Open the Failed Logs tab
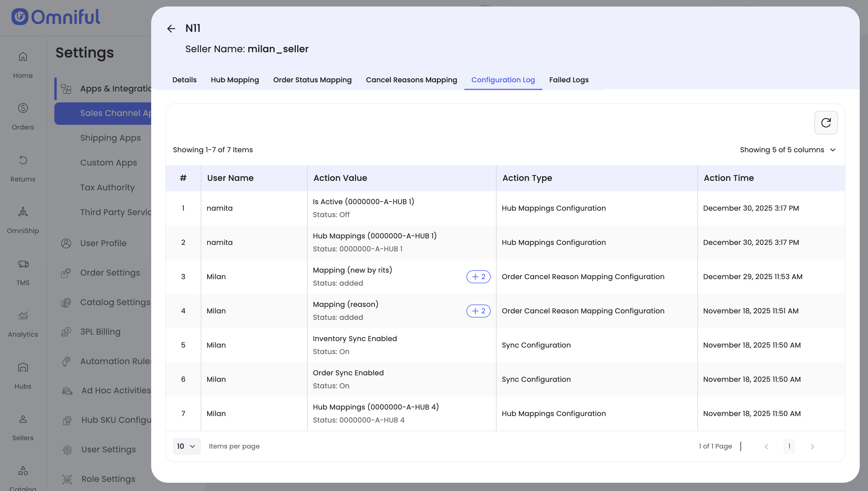This screenshot has width=868, height=491. pos(568,80)
